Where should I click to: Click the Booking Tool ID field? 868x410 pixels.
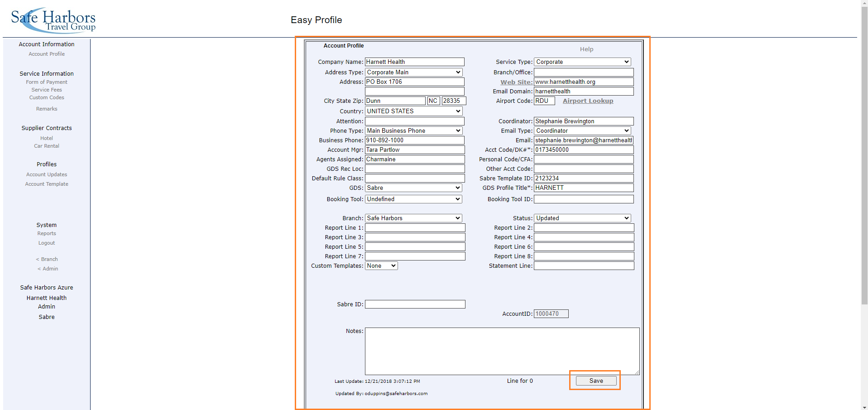coord(584,199)
